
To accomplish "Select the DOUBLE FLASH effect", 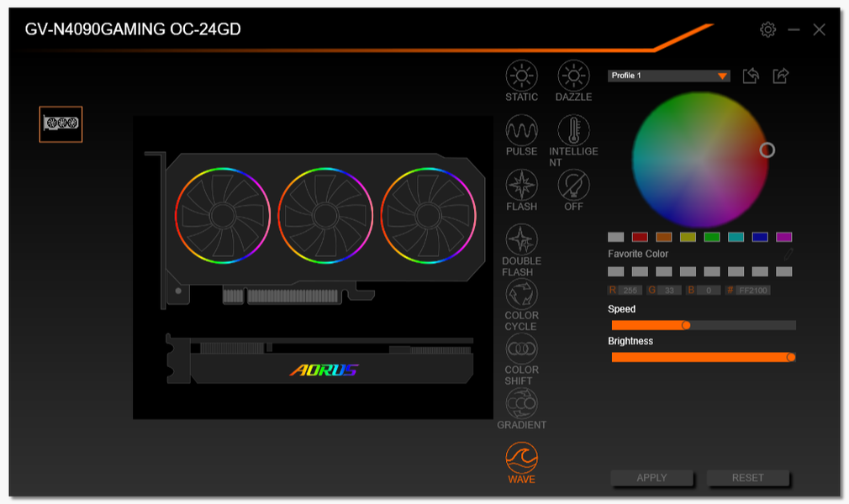I will pos(521,250).
